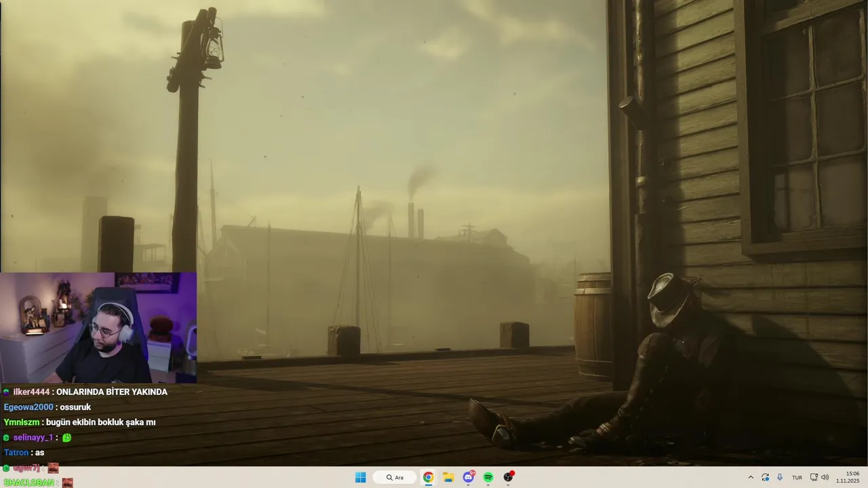Open Spotify from the taskbar
This screenshot has height=488, width=868.
click(488, 477)
